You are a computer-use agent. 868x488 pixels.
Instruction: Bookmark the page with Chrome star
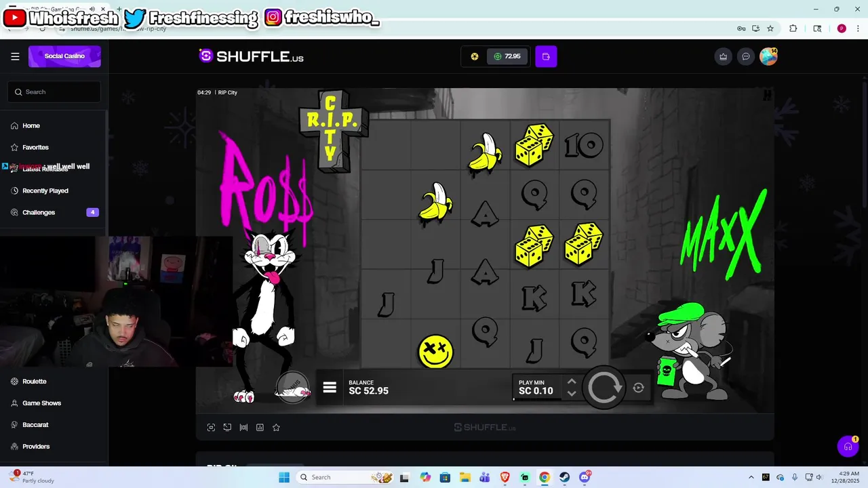[770, 28]
